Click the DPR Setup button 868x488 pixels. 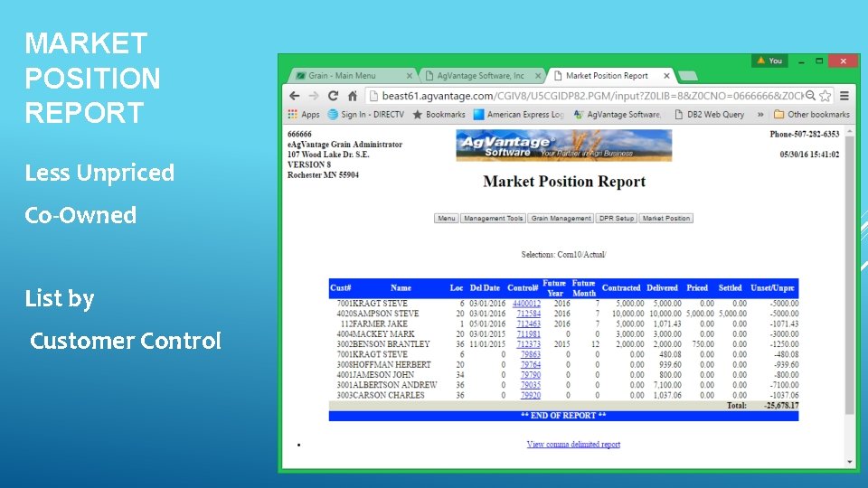point(616,219)
